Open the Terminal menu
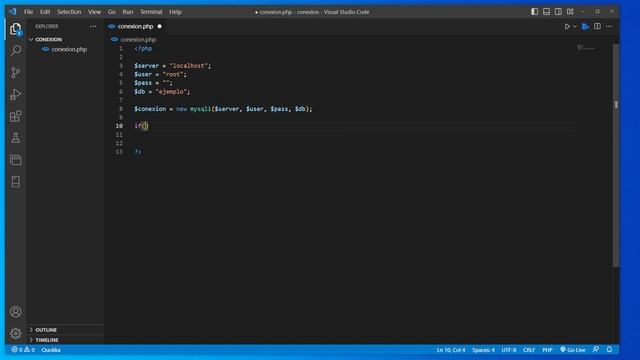Image resolution: width=640 pixels, height=360 pixels. 151,12
